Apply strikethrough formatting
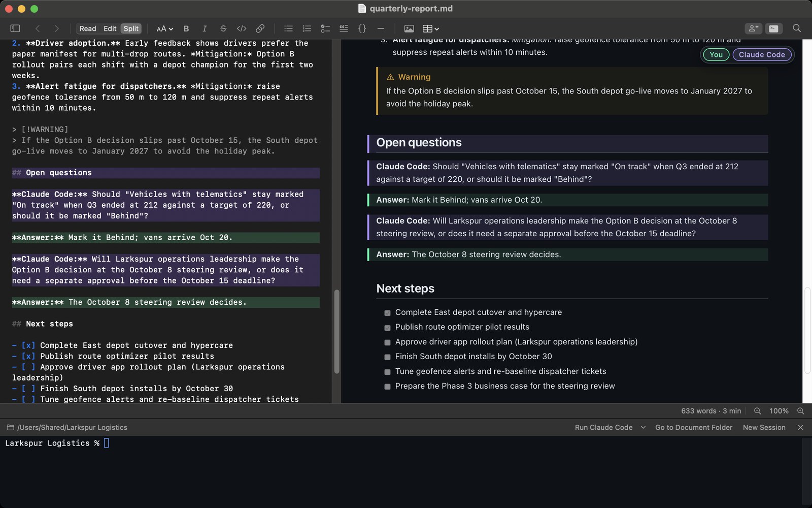This screenshot has width=812, height=508. [223, 28]
